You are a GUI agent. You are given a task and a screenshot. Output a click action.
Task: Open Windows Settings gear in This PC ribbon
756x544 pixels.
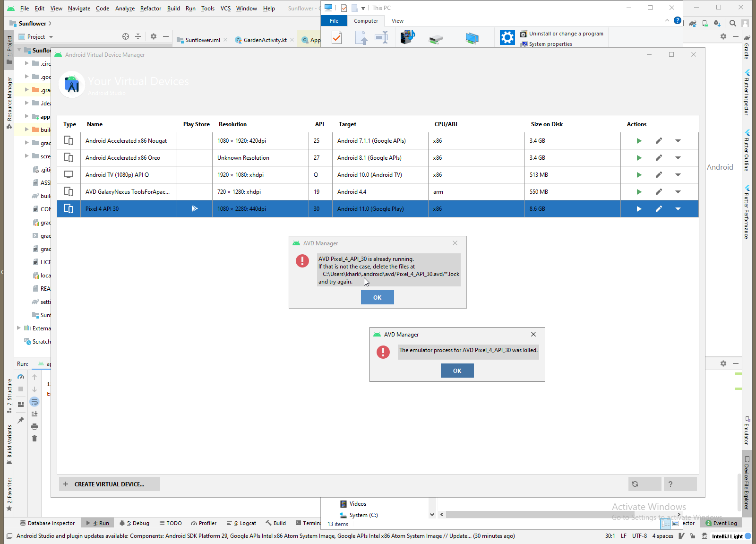[507, 37]
